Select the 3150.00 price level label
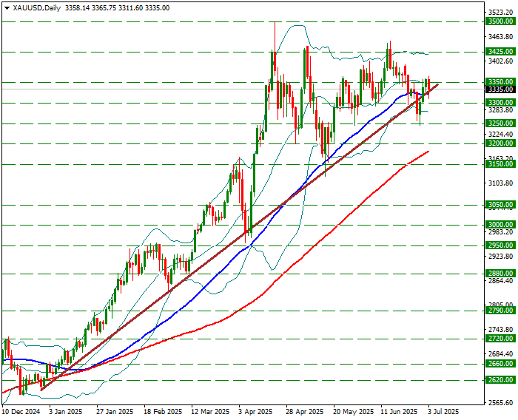518x420 pixels. [x=500, y=164]
